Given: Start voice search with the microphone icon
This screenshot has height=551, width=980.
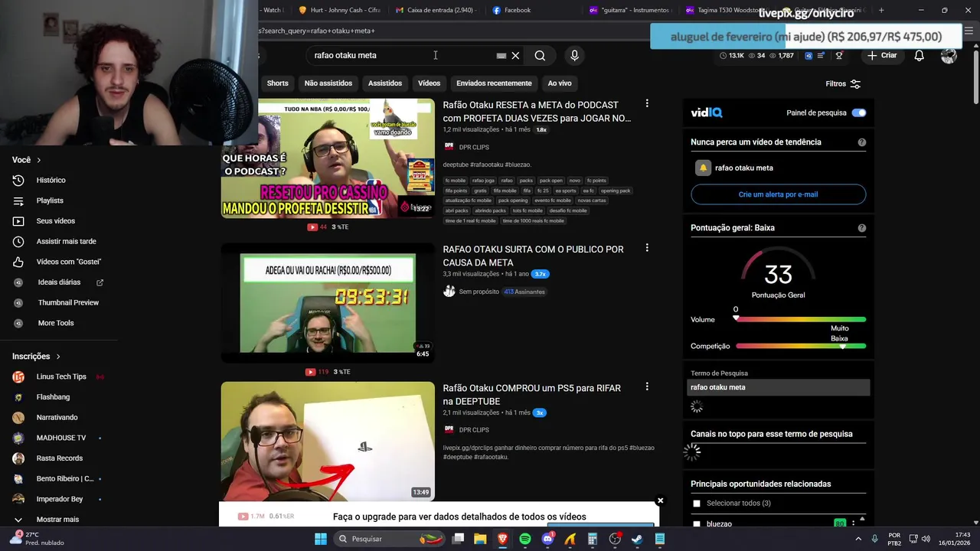Looking at the screenshot, I should pyautogui.click(x=574, y=55).
